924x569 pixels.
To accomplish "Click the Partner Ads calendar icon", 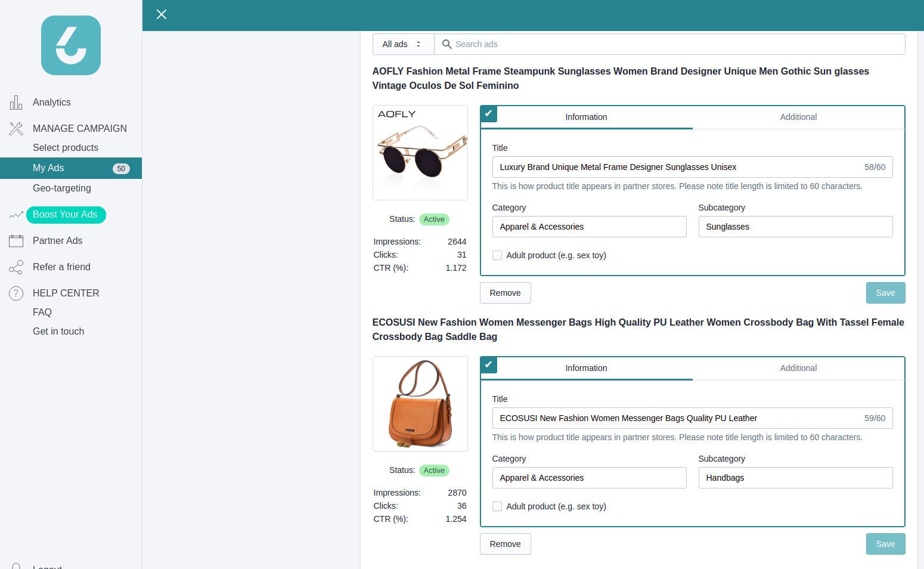I will click(16, 241).
